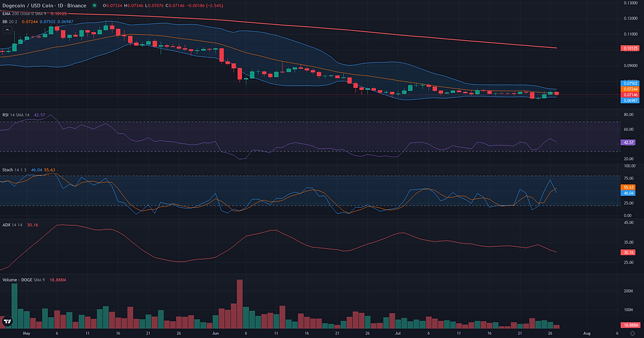Image resolution: width=644 pixels, height=338 pixels.
Task: Click the red 30.16 ADX value label
Action: [x=628, y=252]
